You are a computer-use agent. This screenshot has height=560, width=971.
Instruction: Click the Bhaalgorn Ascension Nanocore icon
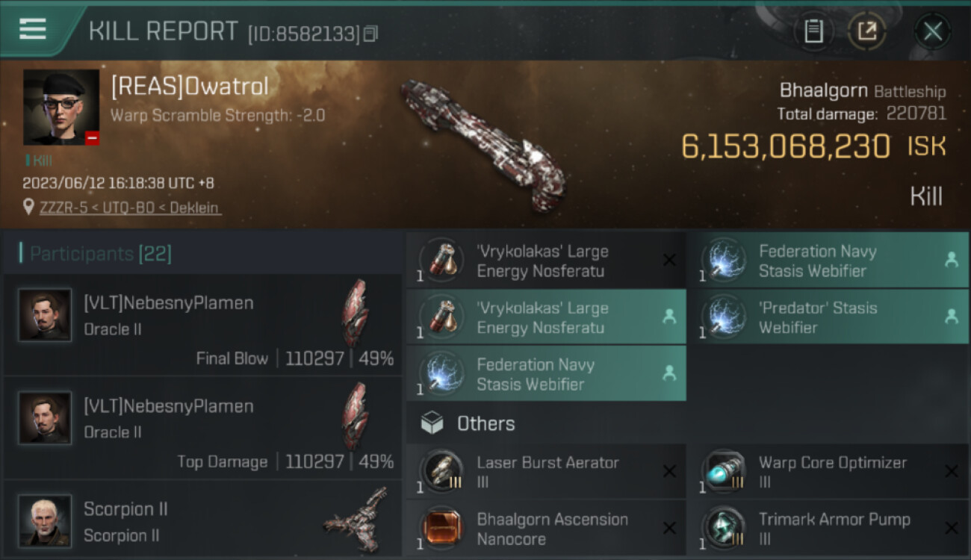tap(442, 529)
